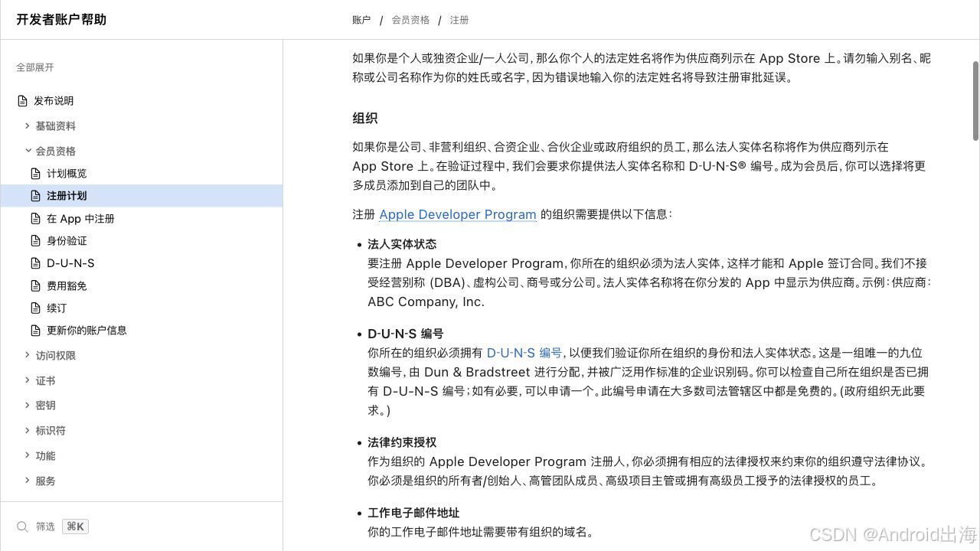The image size is (980, 551).
Task: Click the page icon beside D-U-N-S in sidebar
Action: coord(35,263)
